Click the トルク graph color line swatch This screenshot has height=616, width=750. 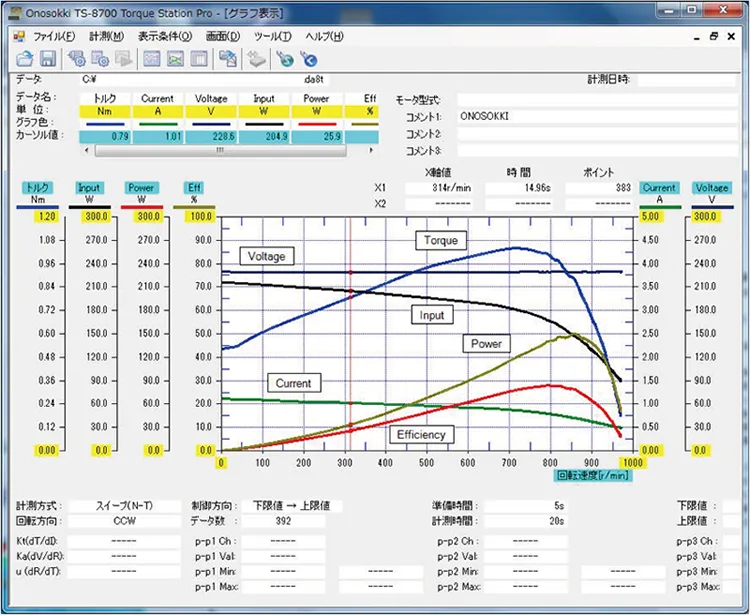pos(105,124)
